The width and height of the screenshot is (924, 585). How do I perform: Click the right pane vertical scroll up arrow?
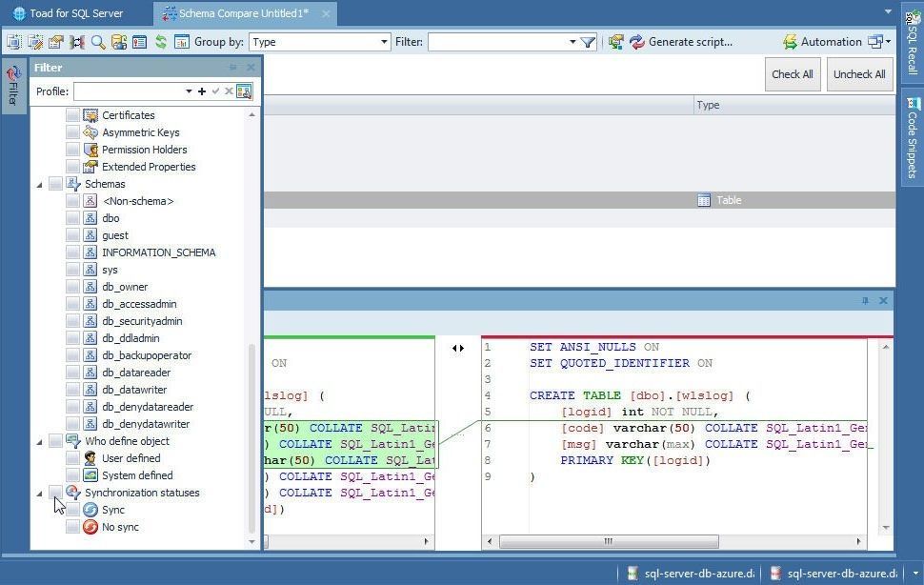tap(886, 348)
